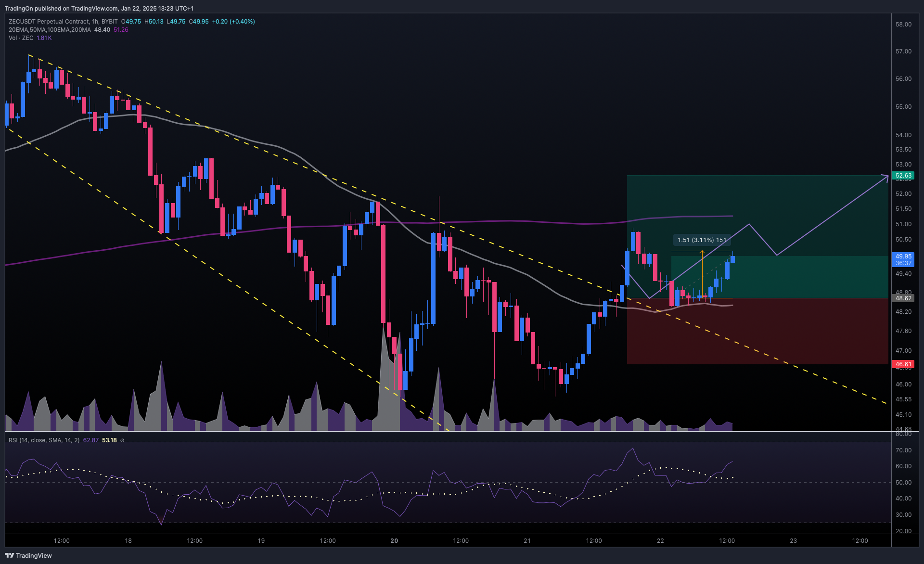Click the RSI axis 20.00 level label

point(903,531)
